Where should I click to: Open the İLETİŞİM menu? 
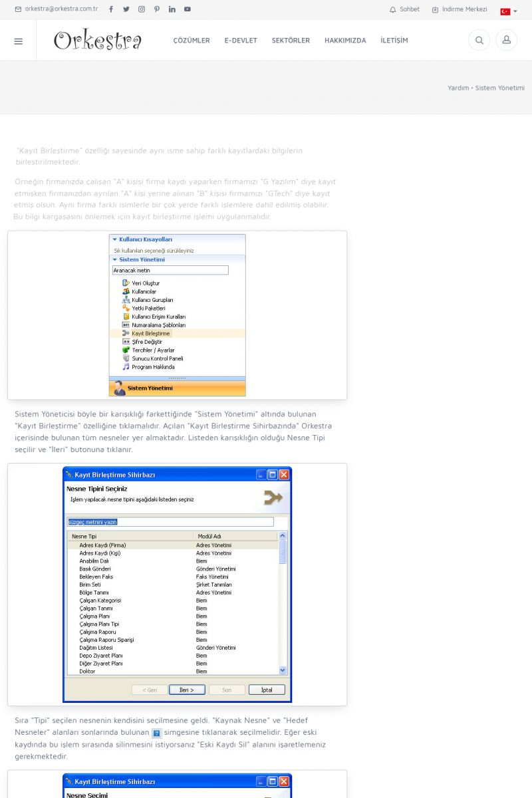tap(394, 41)
